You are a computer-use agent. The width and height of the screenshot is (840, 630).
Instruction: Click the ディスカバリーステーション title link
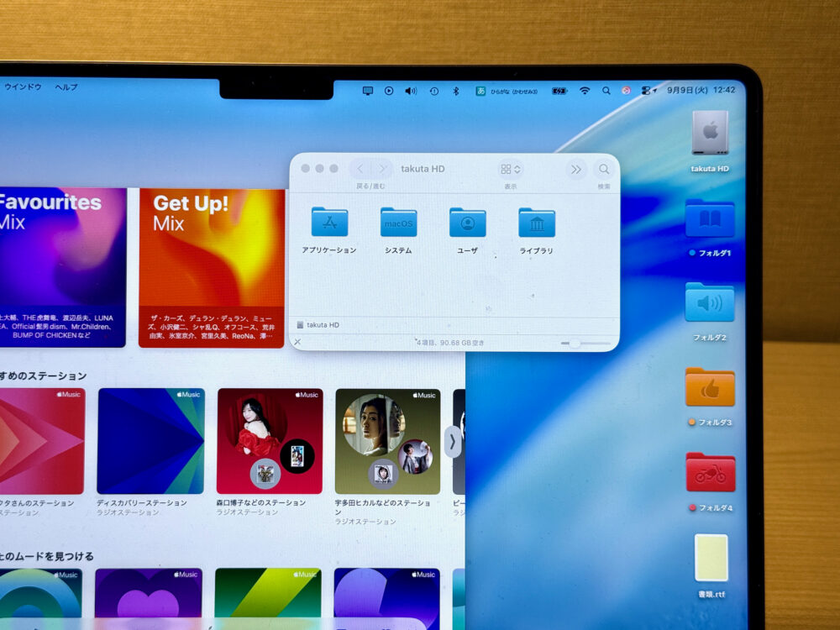tap(141, 503)
